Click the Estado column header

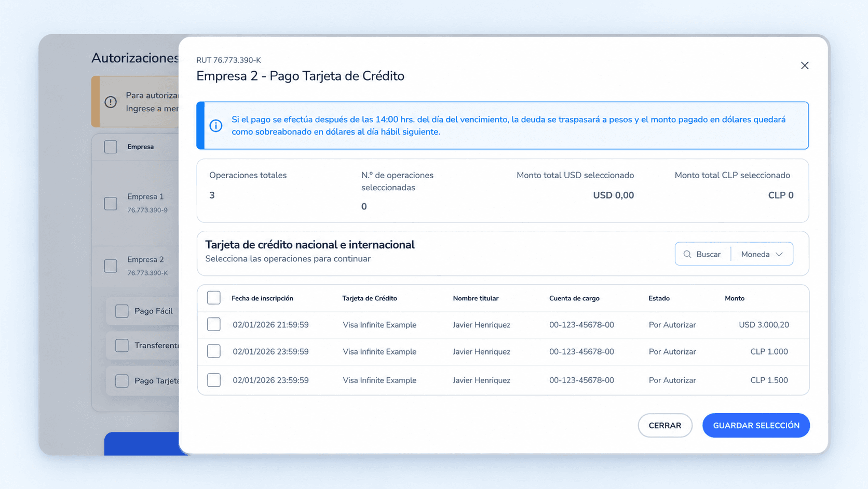tap(659, 298)
